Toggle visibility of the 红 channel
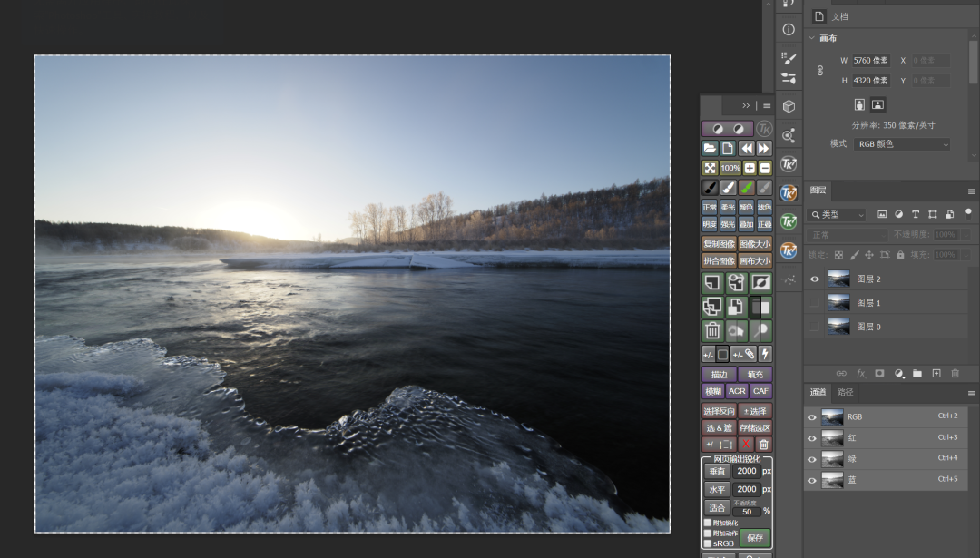 [812, 438]
